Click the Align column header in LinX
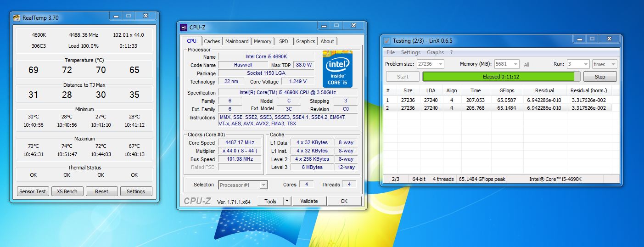Viewport: 644px width, 247px height. coord(451,90)
